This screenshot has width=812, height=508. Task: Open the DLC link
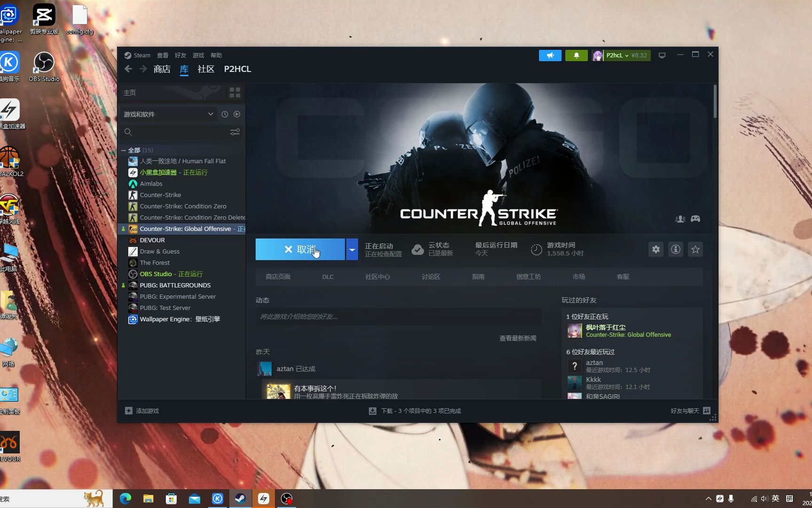[x=328, y=277]
